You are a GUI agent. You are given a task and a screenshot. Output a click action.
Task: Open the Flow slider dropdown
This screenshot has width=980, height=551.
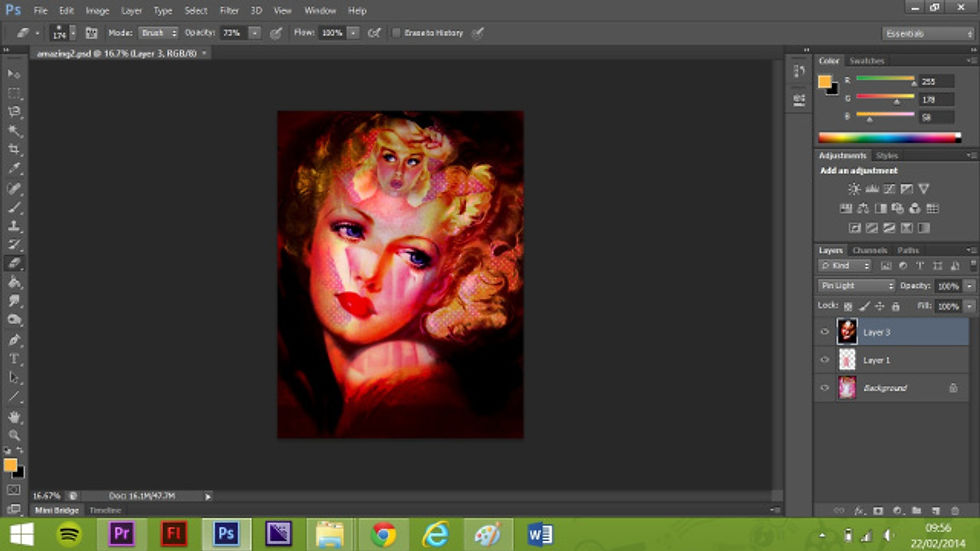pyautogui.click(x=353, y=33)
